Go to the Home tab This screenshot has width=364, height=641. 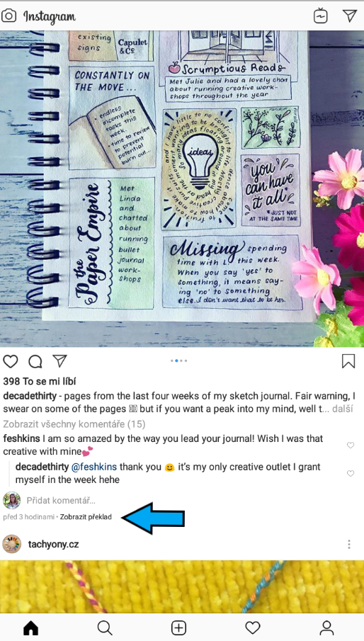[30, 628]
